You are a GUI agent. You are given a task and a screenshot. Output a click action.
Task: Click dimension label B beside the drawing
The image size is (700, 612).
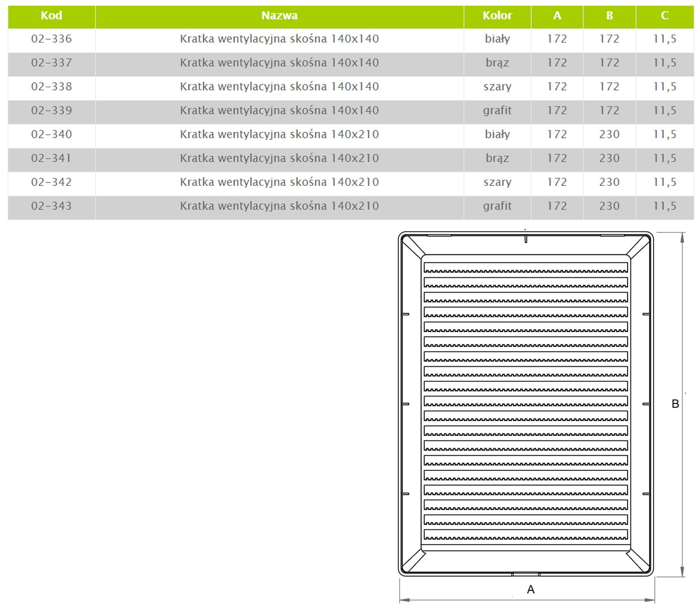(675, 404)
